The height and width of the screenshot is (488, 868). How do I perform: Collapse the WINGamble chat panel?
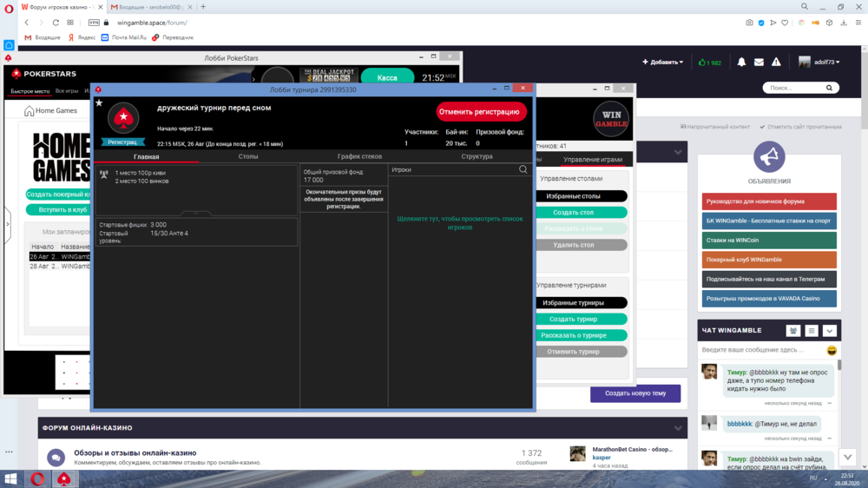point(829,331)
